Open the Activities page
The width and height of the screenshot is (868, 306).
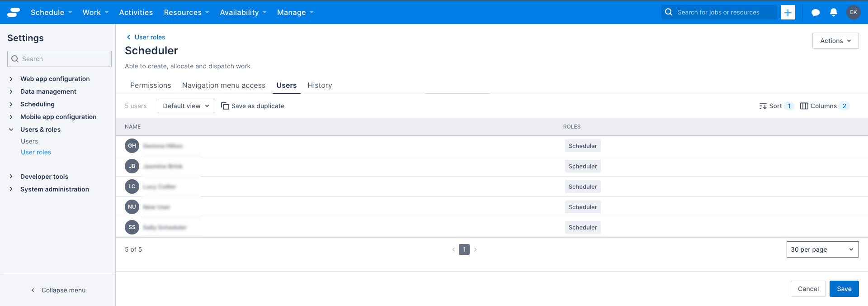click(136, 12)
